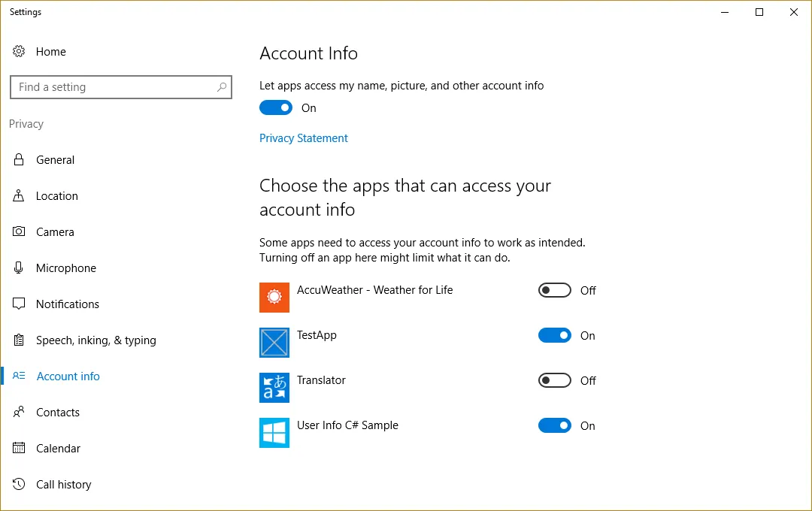Screen dimensions: 812x511
Task: Click the User Info C# Sample label
Action: click(x=347, y=425)
